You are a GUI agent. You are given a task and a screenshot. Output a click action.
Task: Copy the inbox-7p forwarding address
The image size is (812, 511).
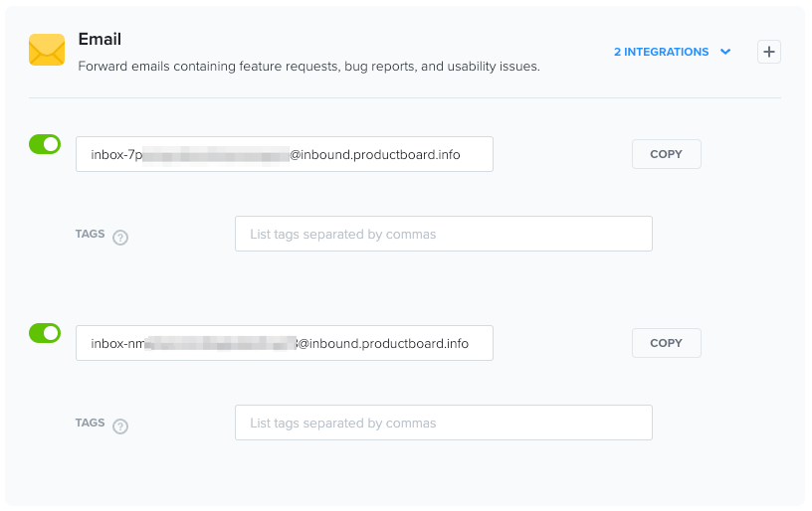[667, 154]
